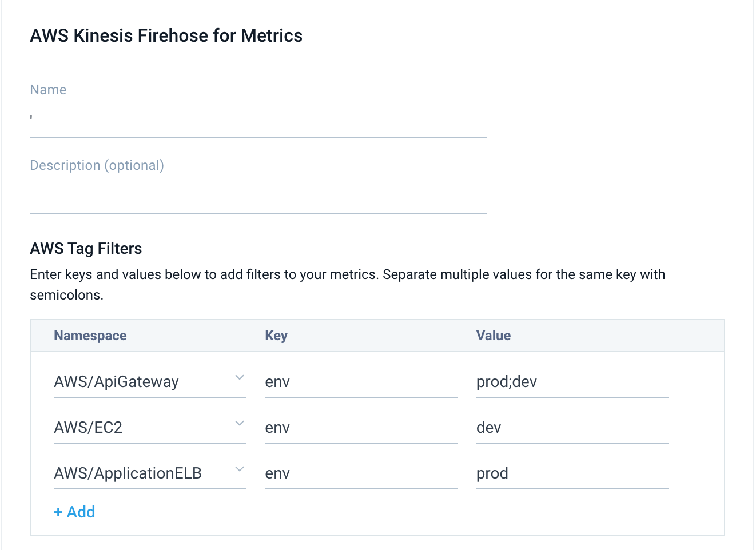Select the Namespace column header
The image size is (756, 550).
[x=90, y=336]
